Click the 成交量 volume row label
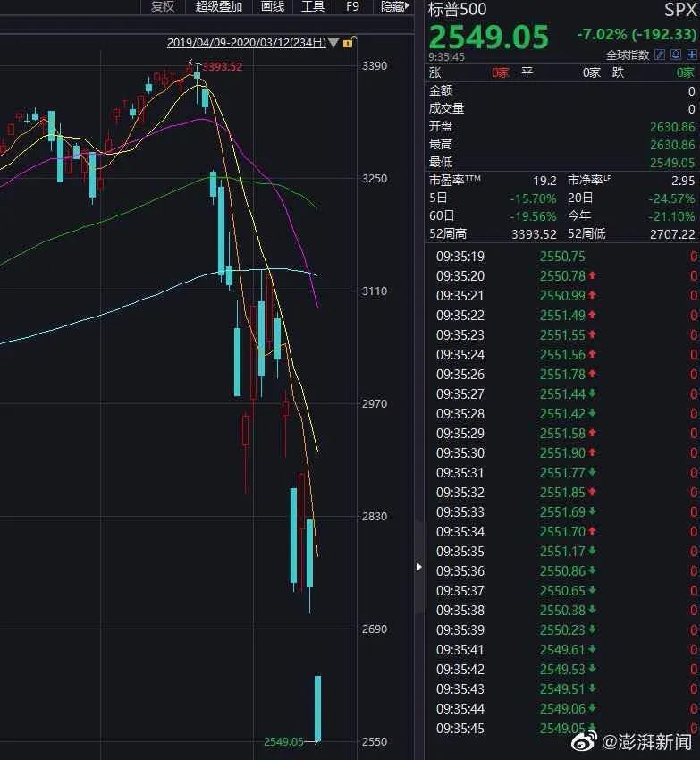Image resolution: width=700 pixels, height=760 pixels. click(x=446, y=108)
